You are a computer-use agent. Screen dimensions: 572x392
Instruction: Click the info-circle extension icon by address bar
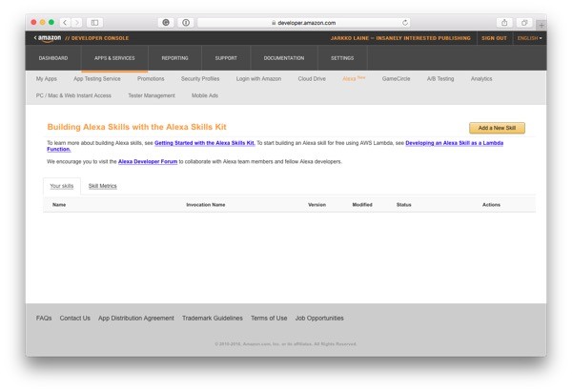186,23
